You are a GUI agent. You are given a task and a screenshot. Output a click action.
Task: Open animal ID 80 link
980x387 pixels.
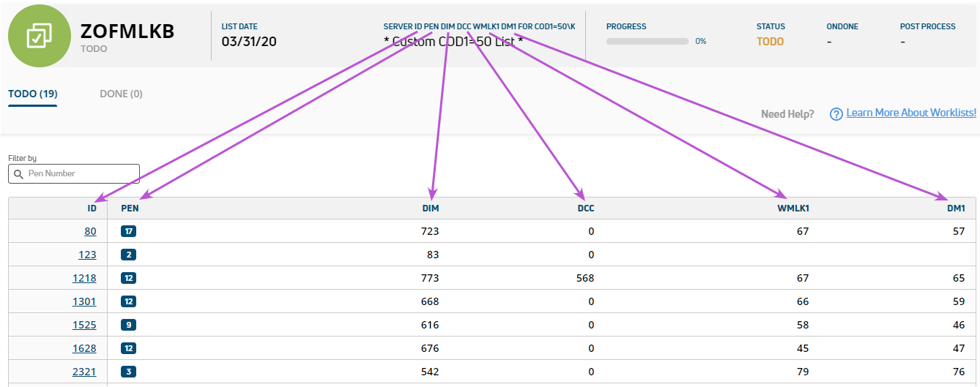pyautogui.click(x=90, y=231)
